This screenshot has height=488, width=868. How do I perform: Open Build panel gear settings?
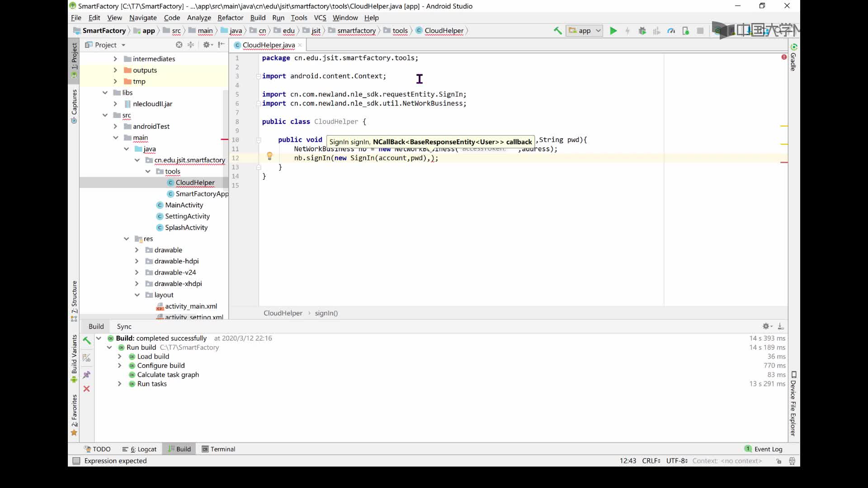[x=767, y=326]
